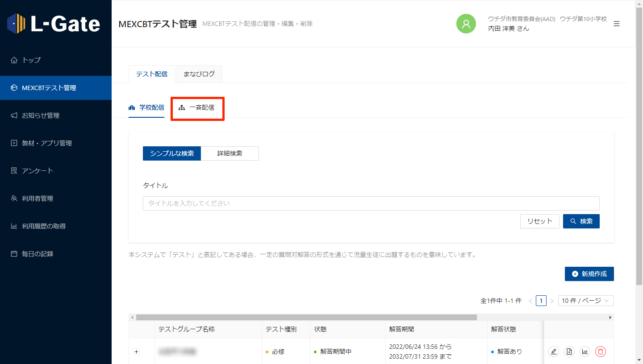This screenshot has height=364, width=643.
Task: Switch to the まなびログ tab
Action: click(x=199, y=74)
